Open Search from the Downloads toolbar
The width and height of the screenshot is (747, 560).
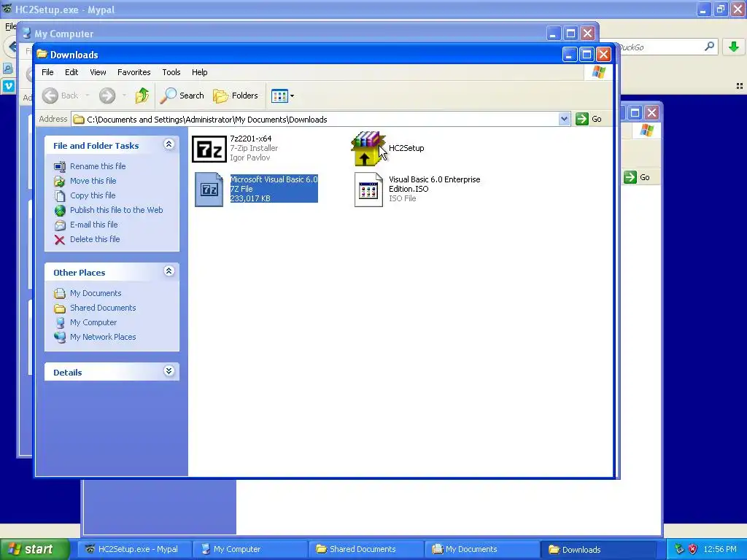pyautogui.click(x=182, y=96)
